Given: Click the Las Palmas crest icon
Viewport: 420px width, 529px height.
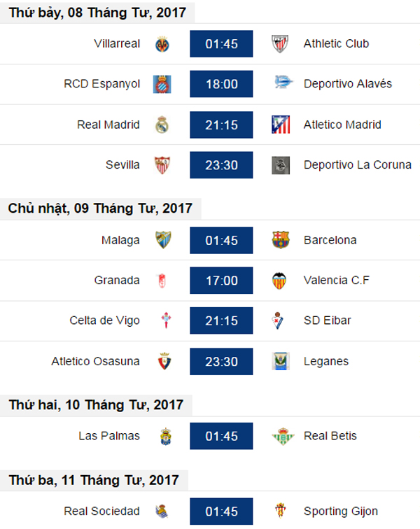Looking at the screenshot, I should (x=166, y=437).
